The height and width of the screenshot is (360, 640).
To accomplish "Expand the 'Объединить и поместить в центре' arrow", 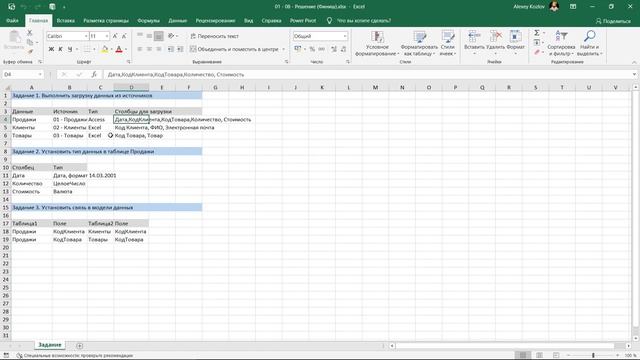I will coord(284,49).
